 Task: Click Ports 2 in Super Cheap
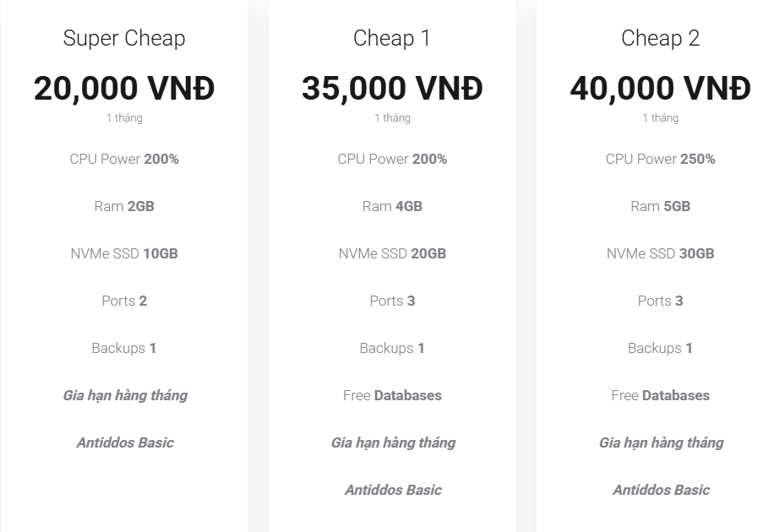pos(124,301)
